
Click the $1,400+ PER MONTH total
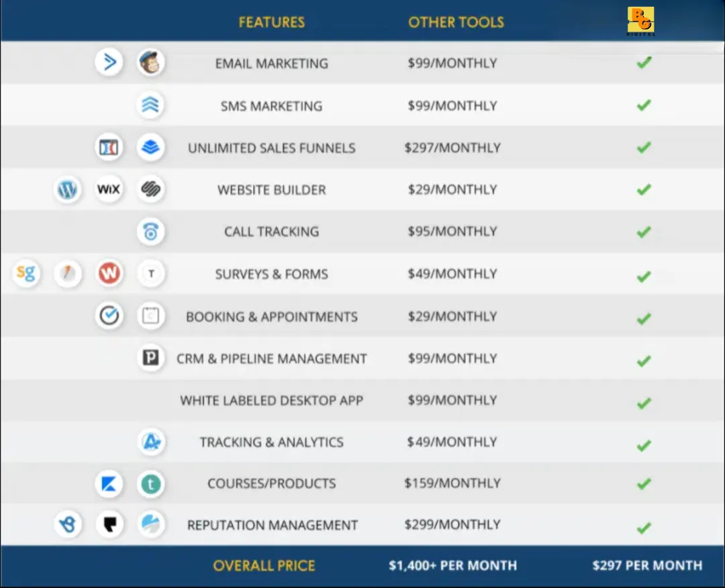point(452,565)
